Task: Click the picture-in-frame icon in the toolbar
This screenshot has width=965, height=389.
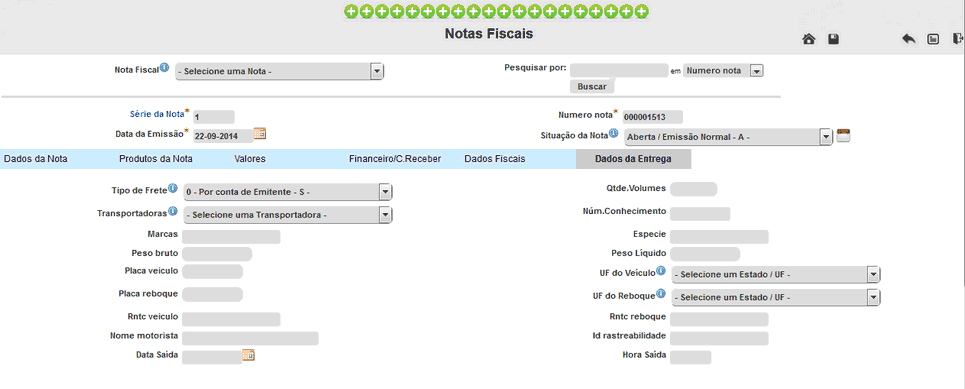Action: coord(933,39)
